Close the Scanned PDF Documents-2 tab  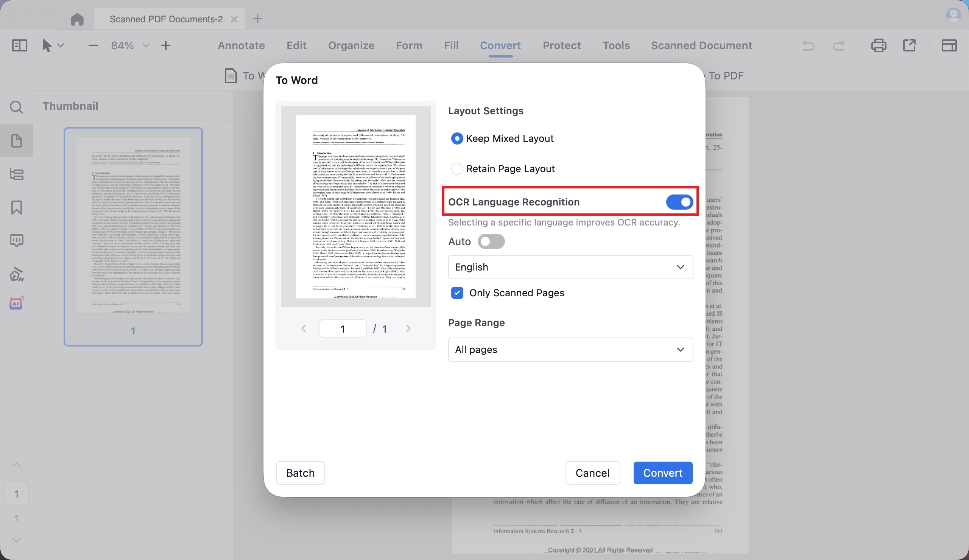pyautogui.click(x=234, y=19)
